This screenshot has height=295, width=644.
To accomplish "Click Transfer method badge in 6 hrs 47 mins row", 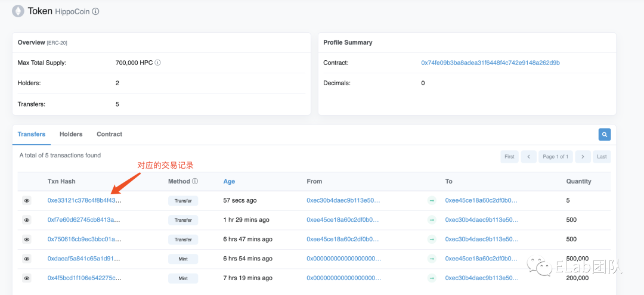I will point(183,239).
